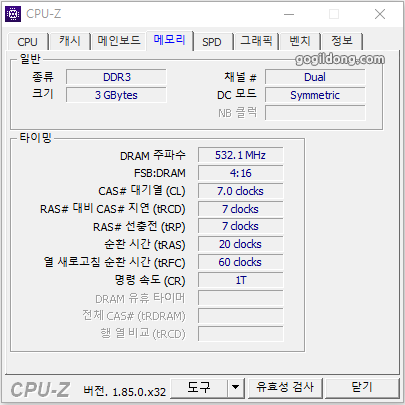Click the CPU-Z app icon in title bar

[13, 14]
